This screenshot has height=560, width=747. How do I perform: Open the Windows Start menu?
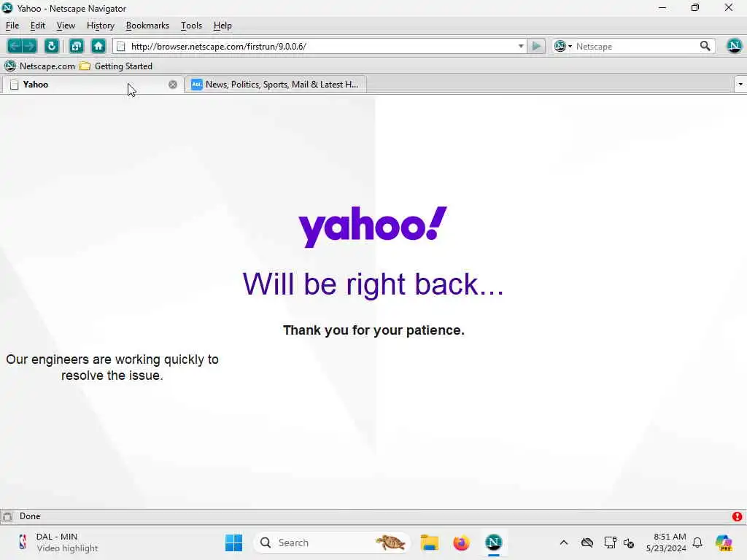[x=233, y=542]
